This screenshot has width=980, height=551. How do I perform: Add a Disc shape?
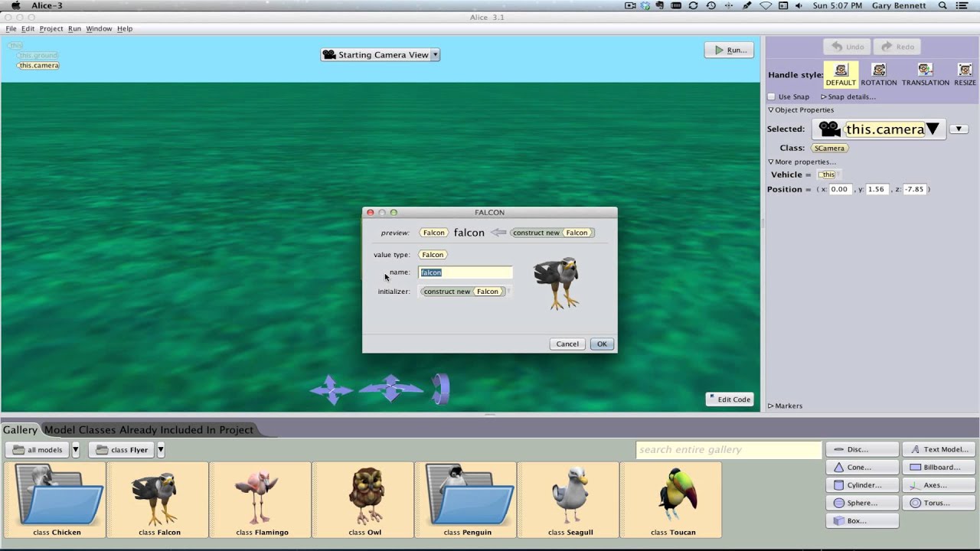[x=862, y=449]
